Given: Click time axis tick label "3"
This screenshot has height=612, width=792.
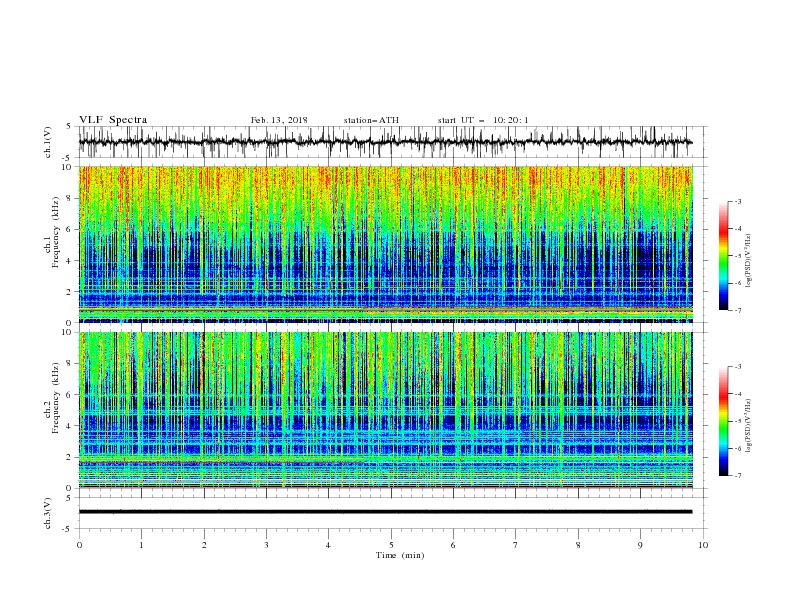Looking at the screenshot, I should 266,545.
